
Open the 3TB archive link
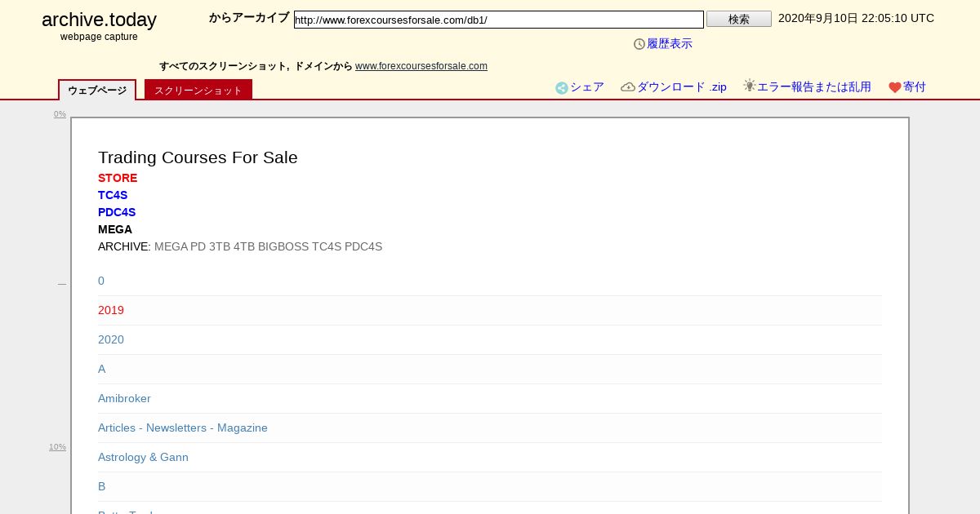click(x=220, y=246)
